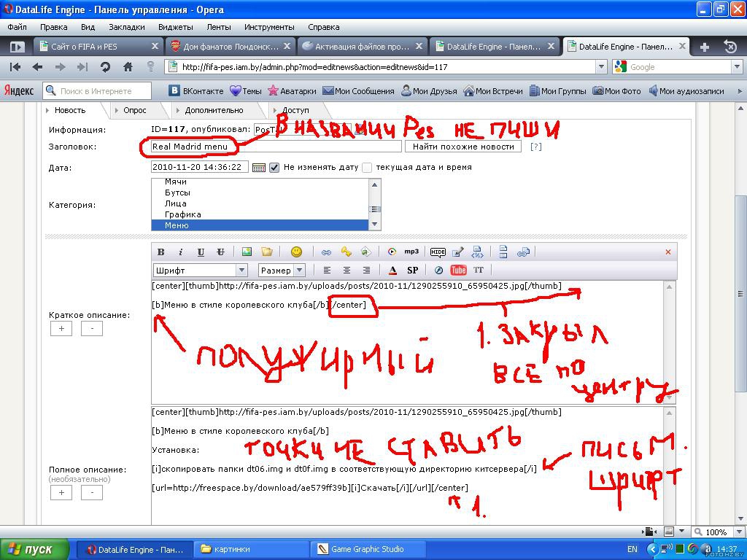Open a new tab with plus icon

(x=704, y=47)
